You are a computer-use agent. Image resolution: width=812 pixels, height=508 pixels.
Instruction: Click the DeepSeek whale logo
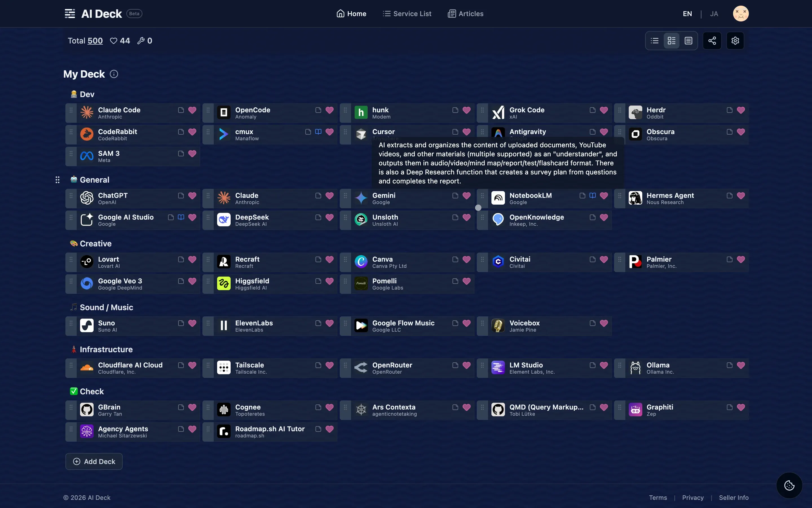[x=224, y=220]
